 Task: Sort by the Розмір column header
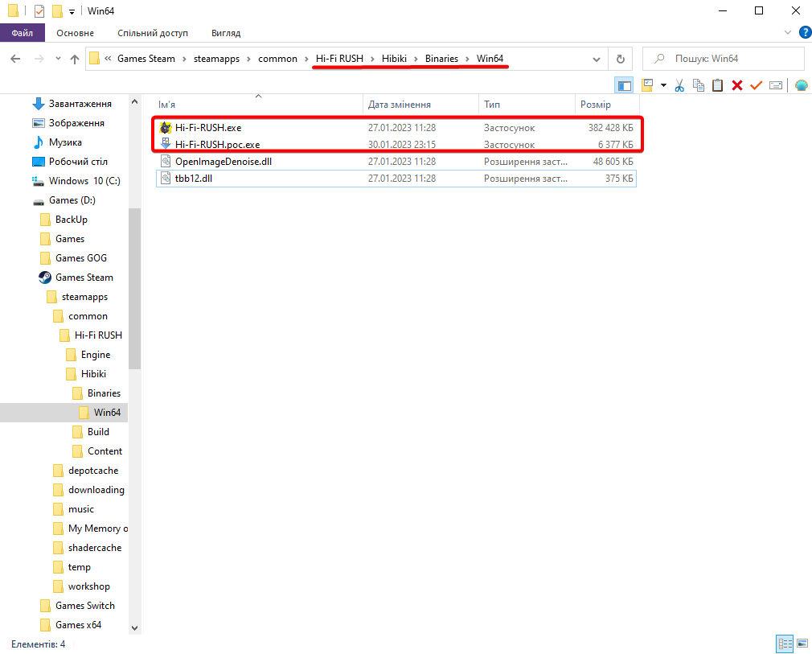click(x=607, y=104)
